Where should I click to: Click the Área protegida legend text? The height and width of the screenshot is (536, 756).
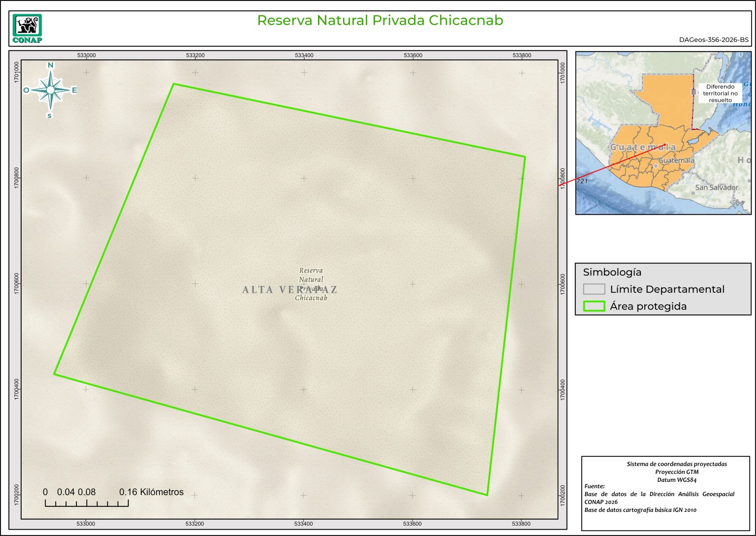(x=648, y=306)
